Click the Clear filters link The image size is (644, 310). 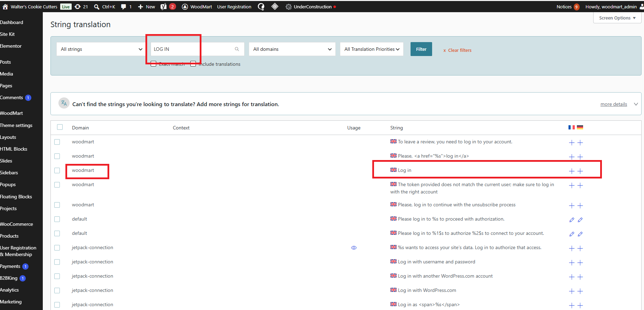[x=457, y=50]
